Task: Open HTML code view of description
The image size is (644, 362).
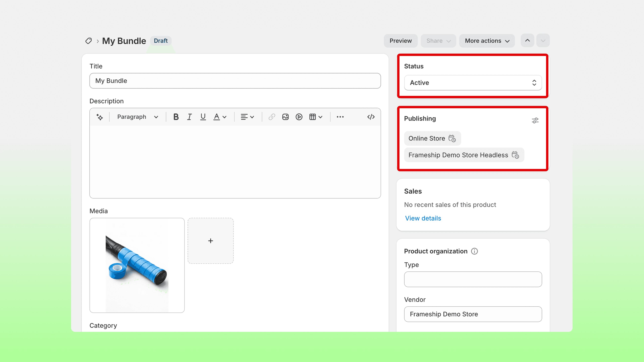Action: [x=371, y=117]
